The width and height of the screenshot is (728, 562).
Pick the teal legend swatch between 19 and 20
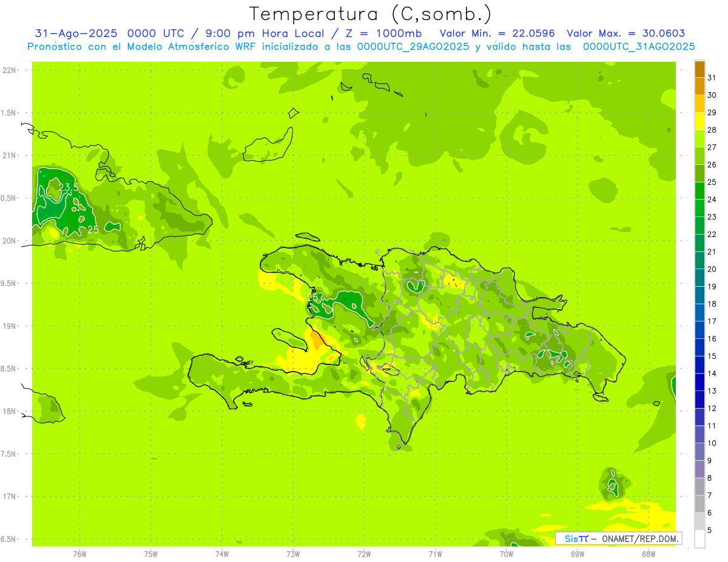point(699,278)
